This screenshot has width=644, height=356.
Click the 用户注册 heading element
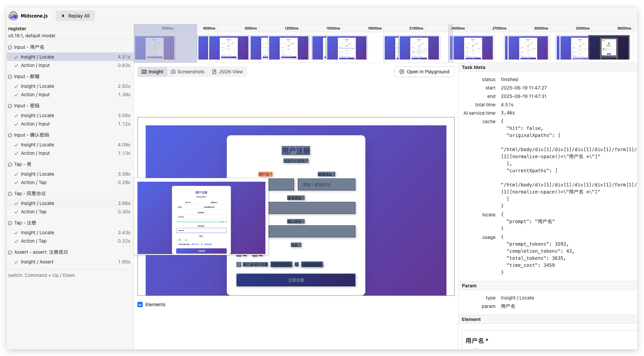(296, 151)
